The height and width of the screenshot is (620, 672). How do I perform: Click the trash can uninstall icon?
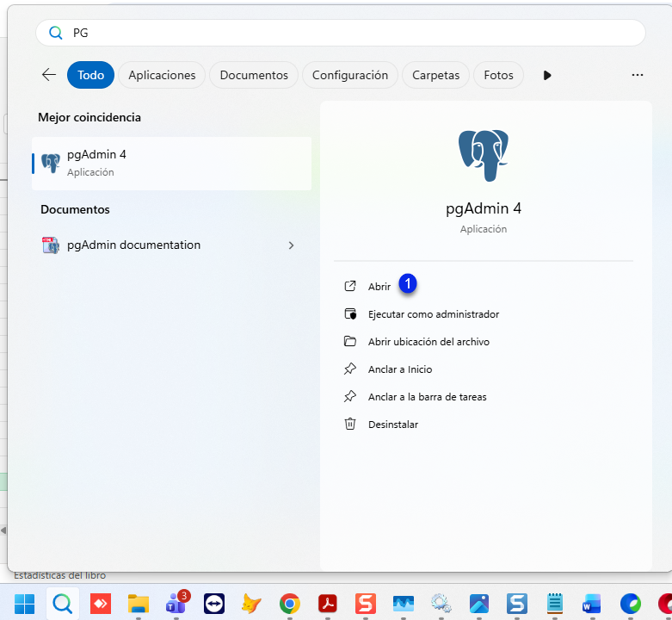pyautogui.click(x=350, y=424)
